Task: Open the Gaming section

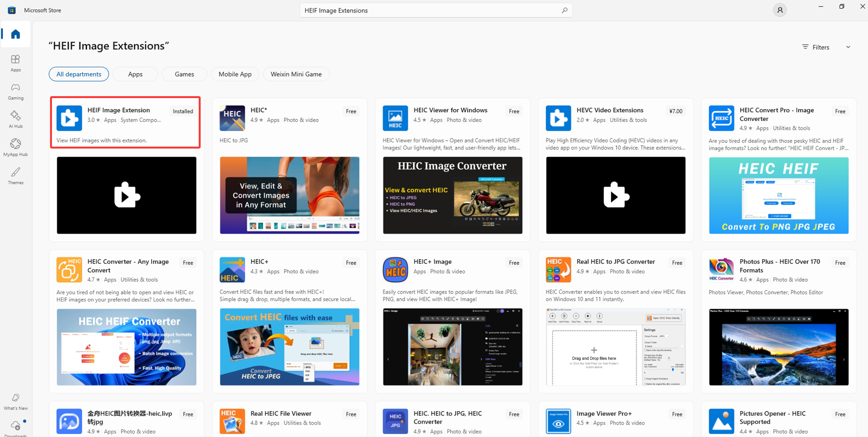Action: coord(15,91)
